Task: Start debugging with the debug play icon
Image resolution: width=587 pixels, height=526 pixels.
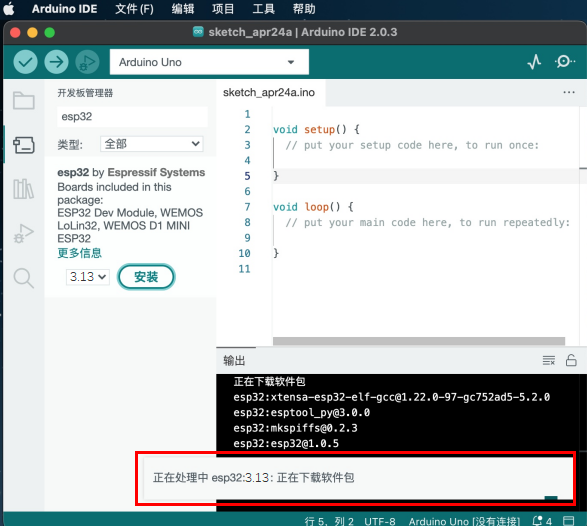Action: tap(87, 62)
